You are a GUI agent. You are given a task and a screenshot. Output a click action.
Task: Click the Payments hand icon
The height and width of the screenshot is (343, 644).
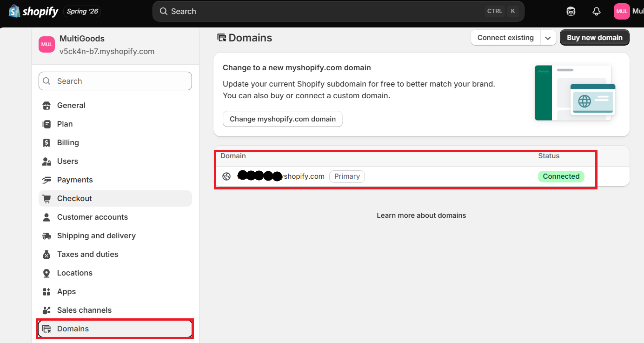pos(46,180)
